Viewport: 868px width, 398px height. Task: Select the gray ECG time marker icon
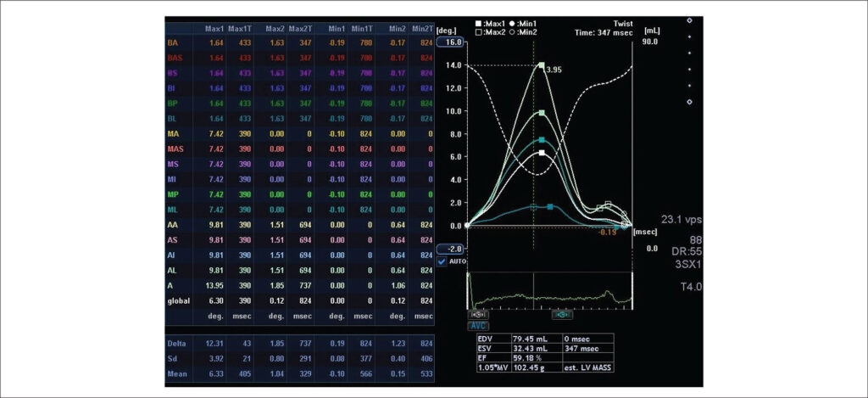coord(478,314)
